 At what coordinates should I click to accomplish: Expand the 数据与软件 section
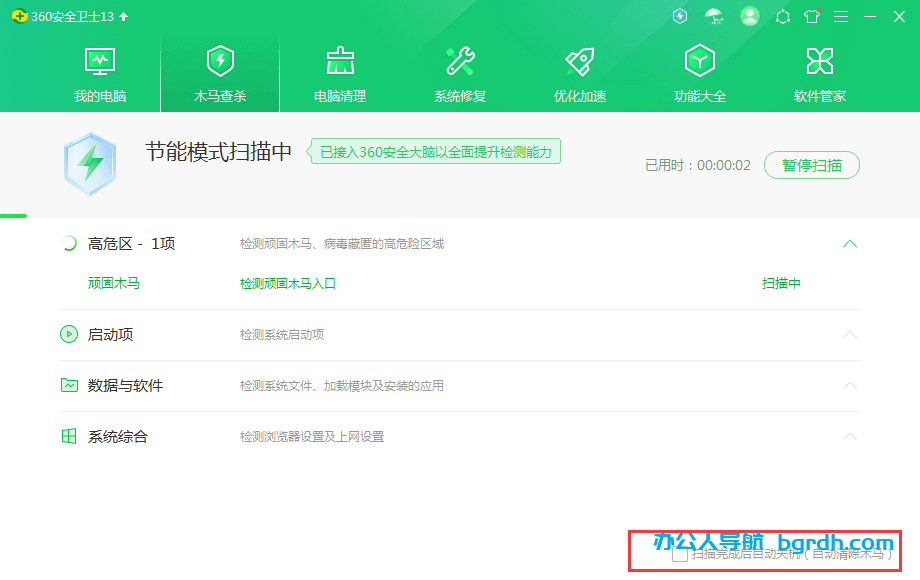click(x=851, y=387)
